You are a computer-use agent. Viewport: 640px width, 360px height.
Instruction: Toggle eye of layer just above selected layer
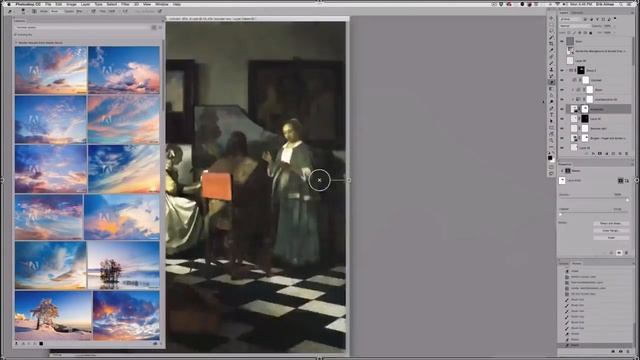point(562,99)
